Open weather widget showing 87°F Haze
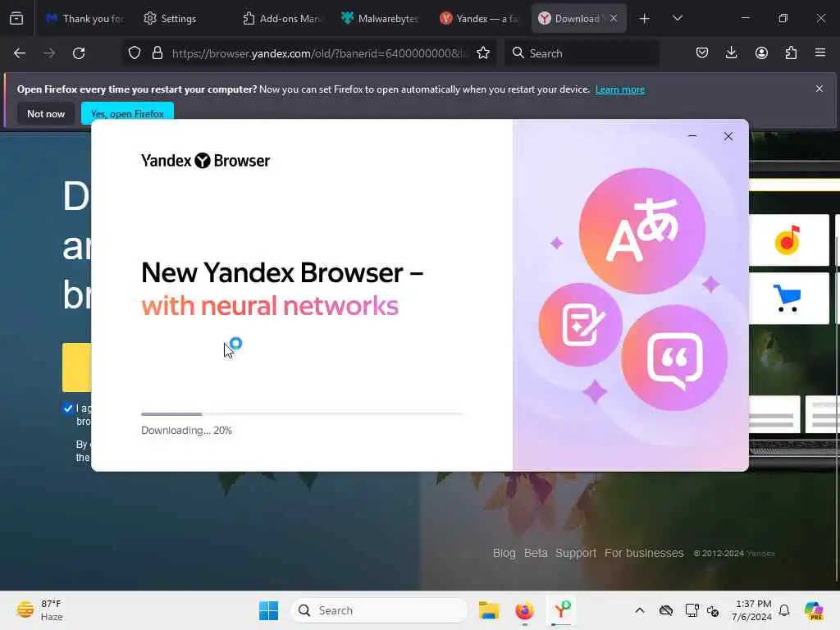This screenshot has height=630, width=840. tap(40, 610)
